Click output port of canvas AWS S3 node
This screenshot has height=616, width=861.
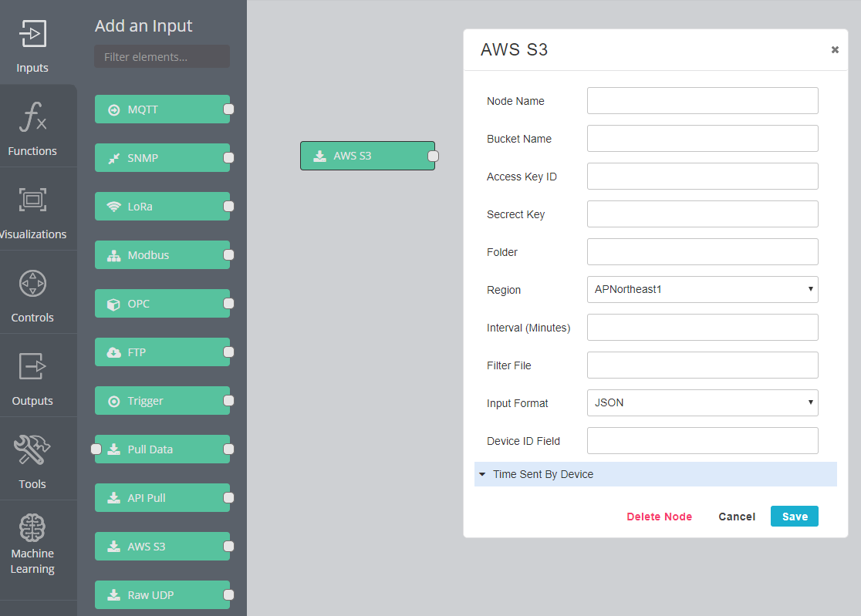coord(434,157)
